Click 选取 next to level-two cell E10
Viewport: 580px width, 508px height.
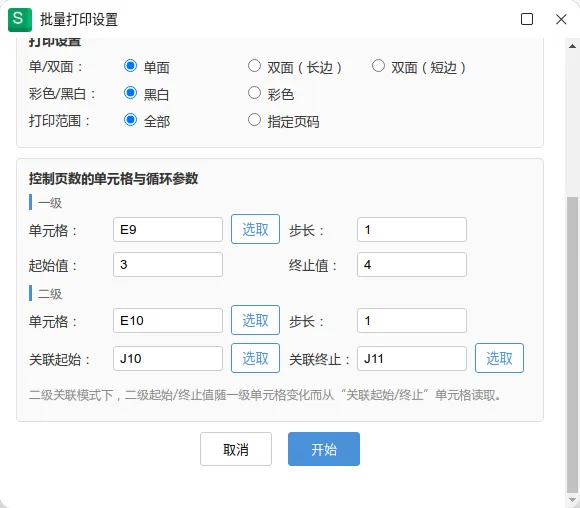pos(255,320)
